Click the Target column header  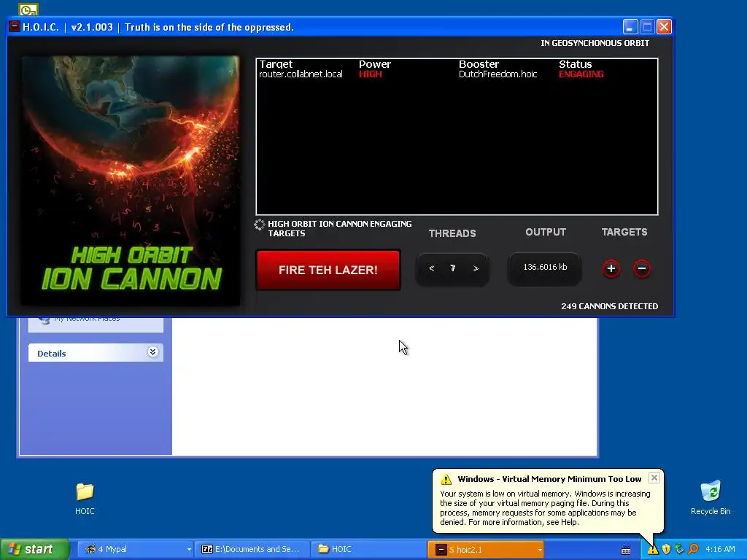pyautogui.click(x=276, y=64)
